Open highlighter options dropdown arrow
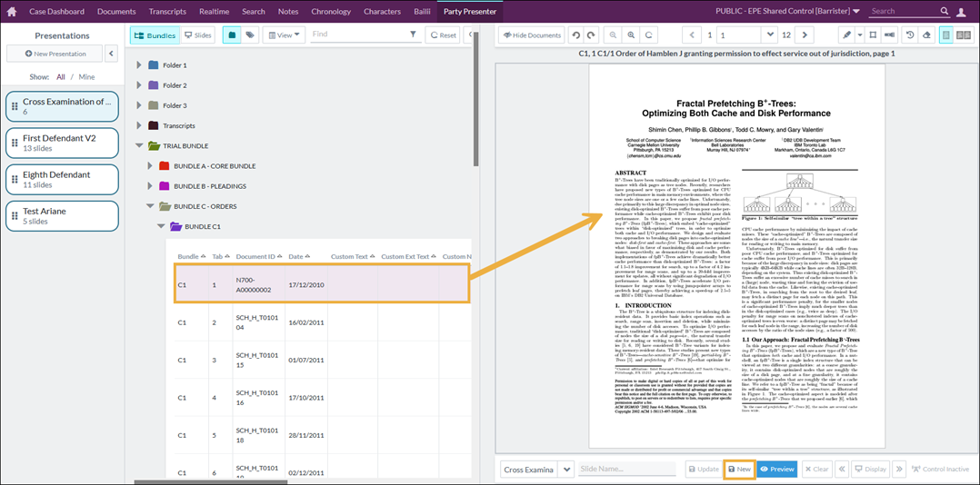The image size is (980, 485). point(860,35)
